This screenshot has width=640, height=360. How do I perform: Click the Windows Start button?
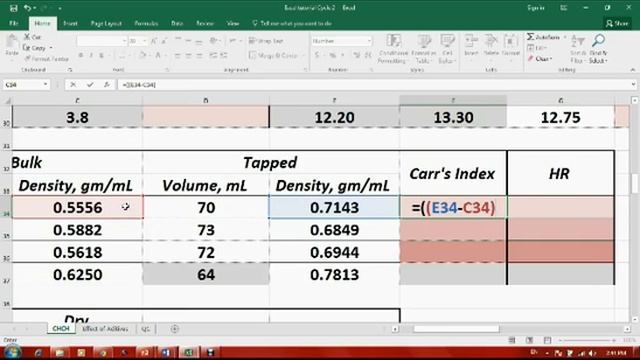12,352
